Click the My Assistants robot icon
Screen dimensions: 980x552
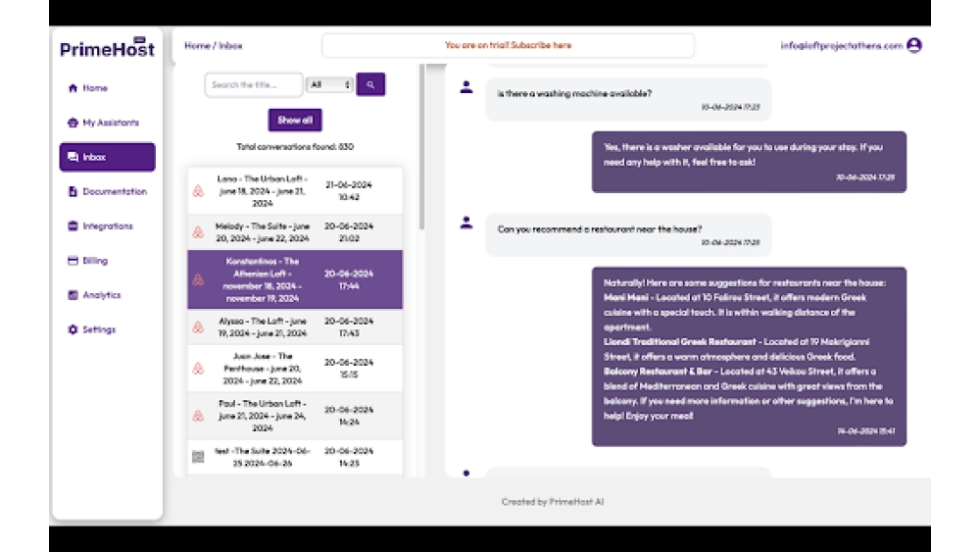point(73,123)
